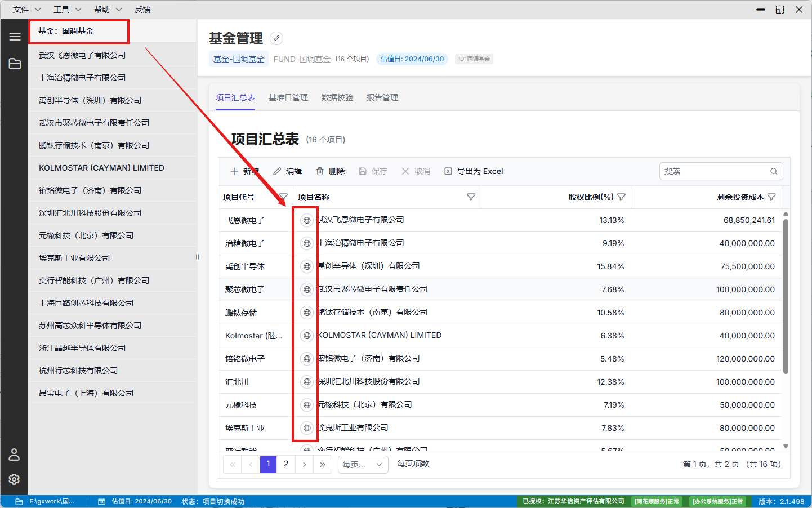Click the 编辑 button
The width and height of the screenshot is (812, 508).
pyautogui.click(x=287, y=171)
